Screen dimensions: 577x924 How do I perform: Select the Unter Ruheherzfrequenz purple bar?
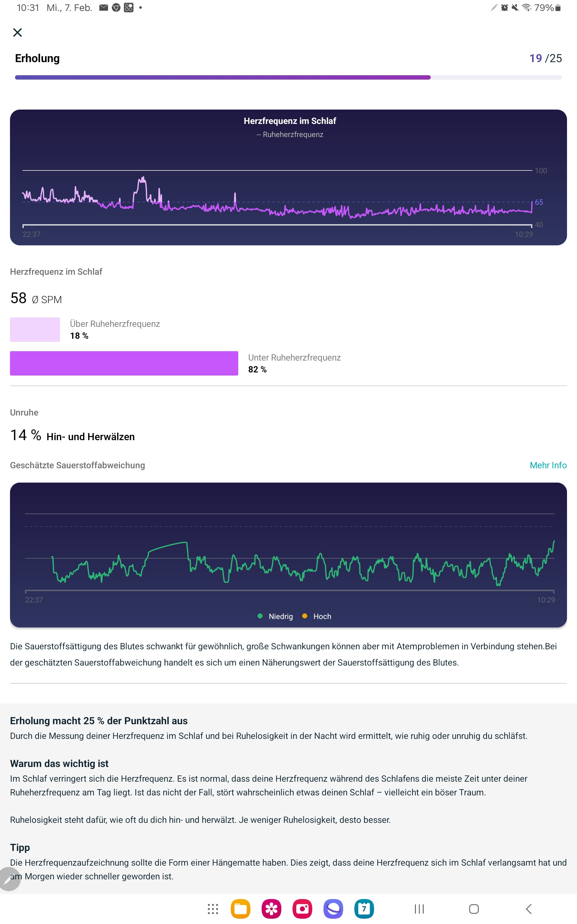pyautogui.click(x=124, y=363)
